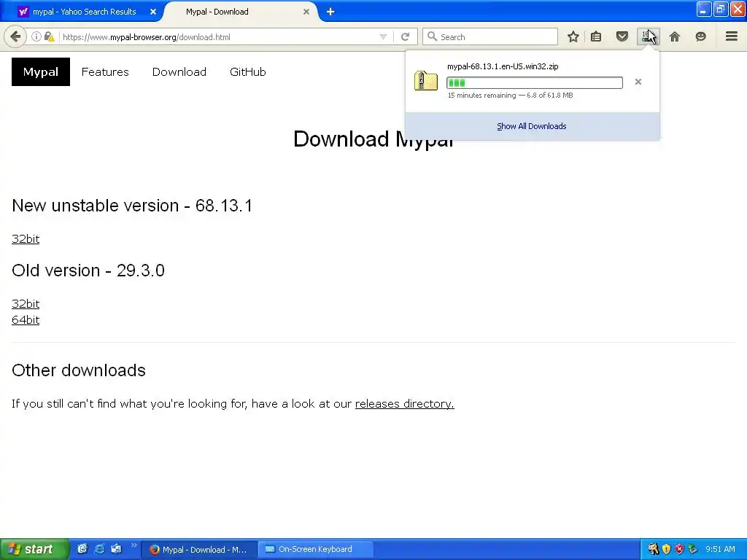Click into the Search box

489,36
